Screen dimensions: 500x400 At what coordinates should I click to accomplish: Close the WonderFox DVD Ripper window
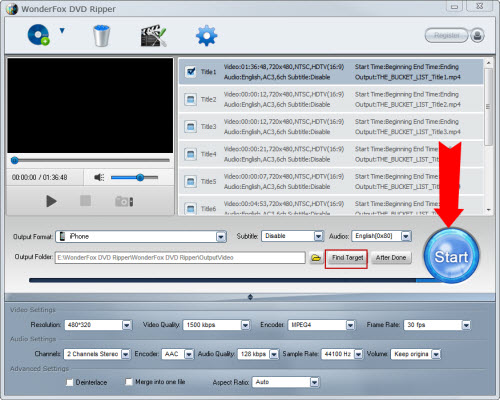479,6
